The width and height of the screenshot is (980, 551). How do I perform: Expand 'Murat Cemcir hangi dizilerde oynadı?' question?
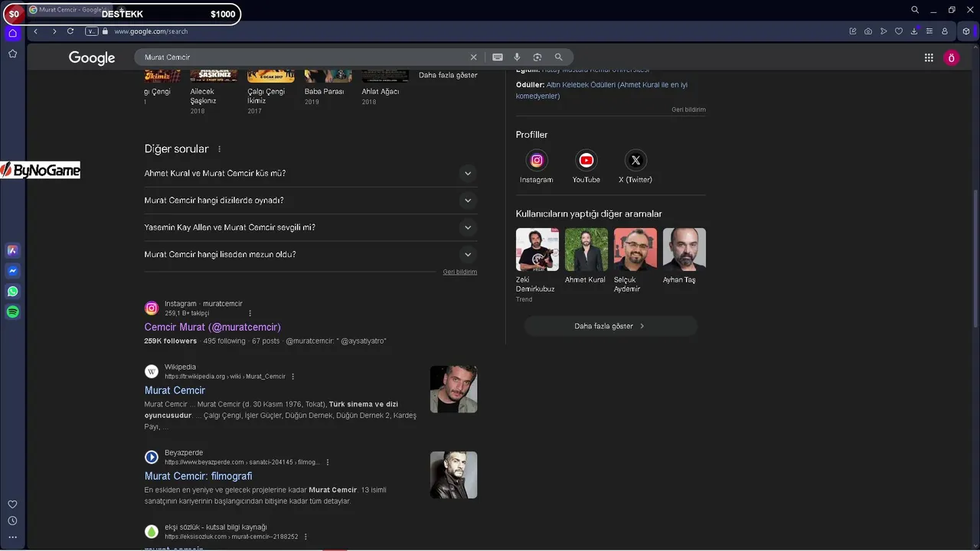click(311, 201)
